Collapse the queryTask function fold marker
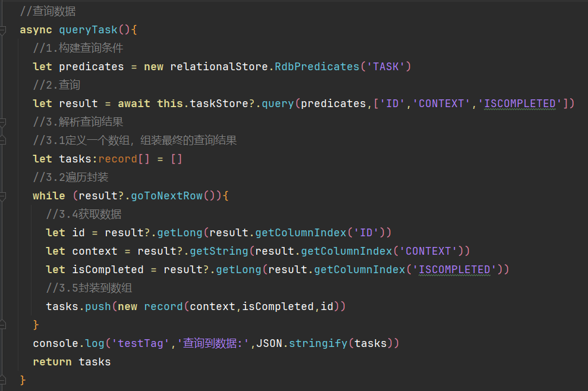The width and height of the screenshot is (588, 391). point(2,30)
